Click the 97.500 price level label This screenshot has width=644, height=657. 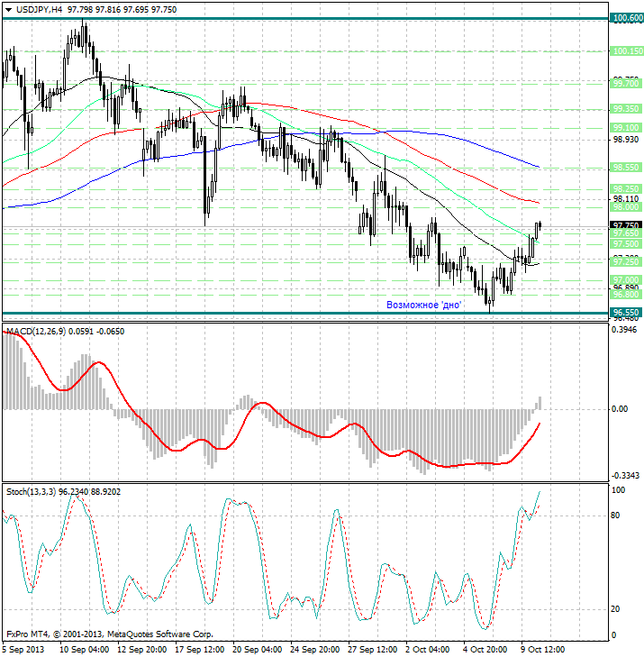626,244
